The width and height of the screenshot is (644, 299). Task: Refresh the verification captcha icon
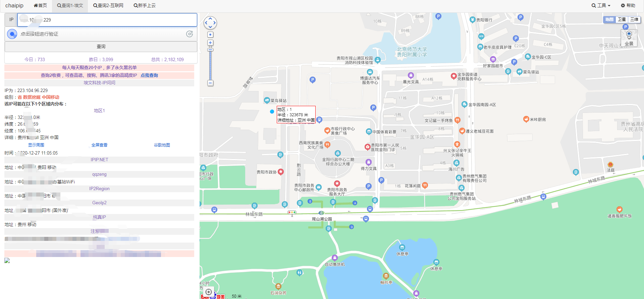coord(190,34)
